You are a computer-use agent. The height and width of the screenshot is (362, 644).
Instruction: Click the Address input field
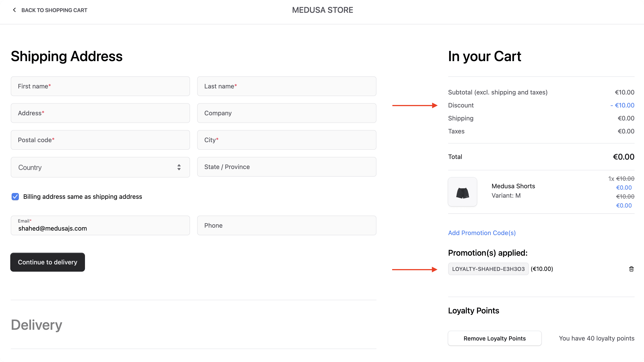[x=100, y=113]
